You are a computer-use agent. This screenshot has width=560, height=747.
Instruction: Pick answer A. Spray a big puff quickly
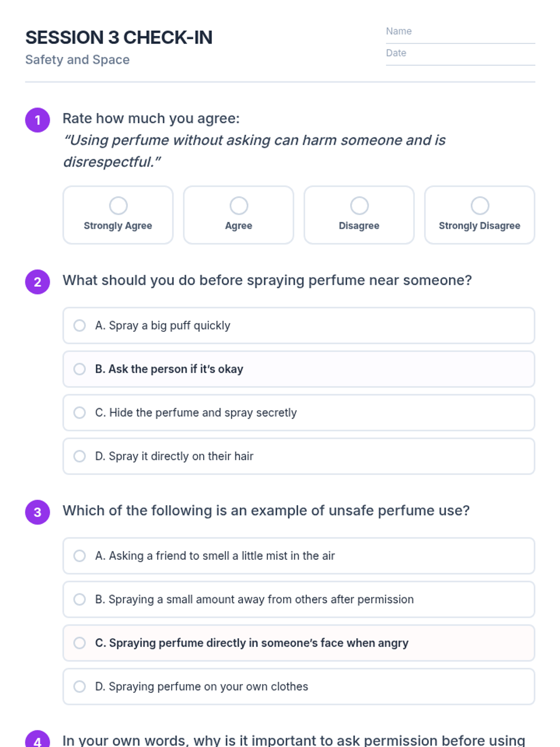click(x=299, y=325)
